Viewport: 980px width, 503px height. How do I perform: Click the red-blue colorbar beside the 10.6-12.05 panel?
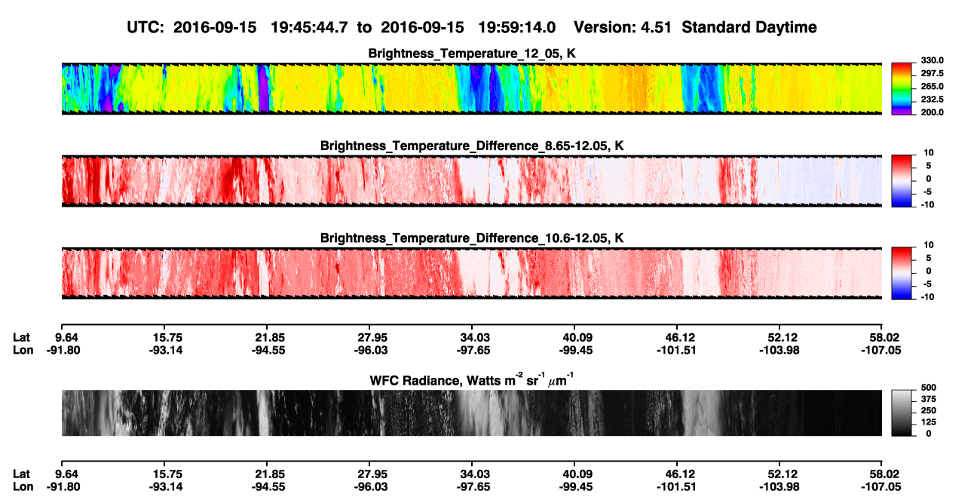[901, 273]
